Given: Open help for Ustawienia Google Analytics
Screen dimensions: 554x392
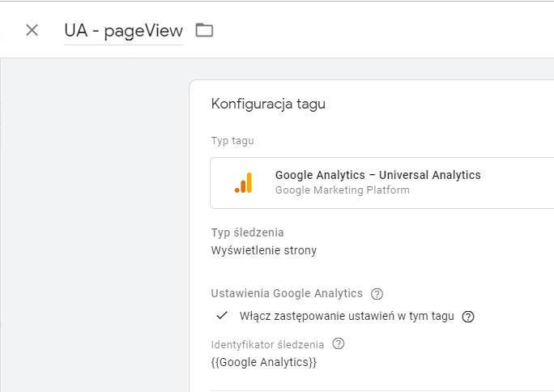Looking at the screenshot, I should [377, 294].
